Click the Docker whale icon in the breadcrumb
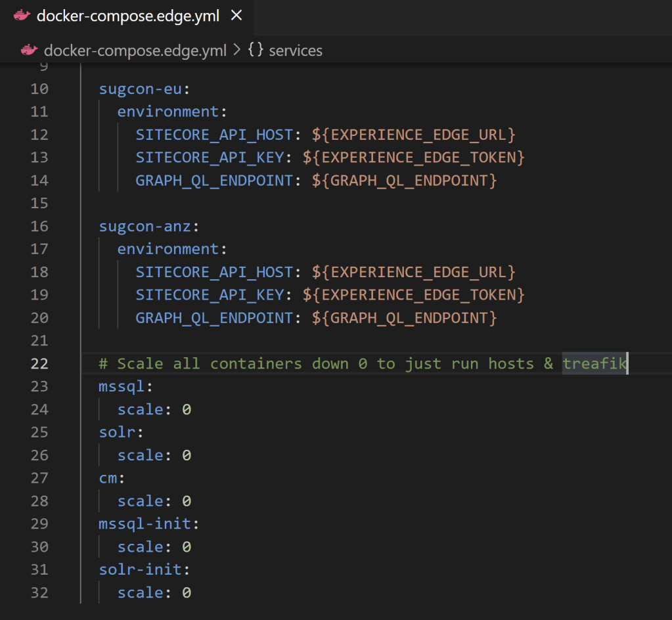Image resolution: width=672 pixels, height=620 pixels. (29, 51)
